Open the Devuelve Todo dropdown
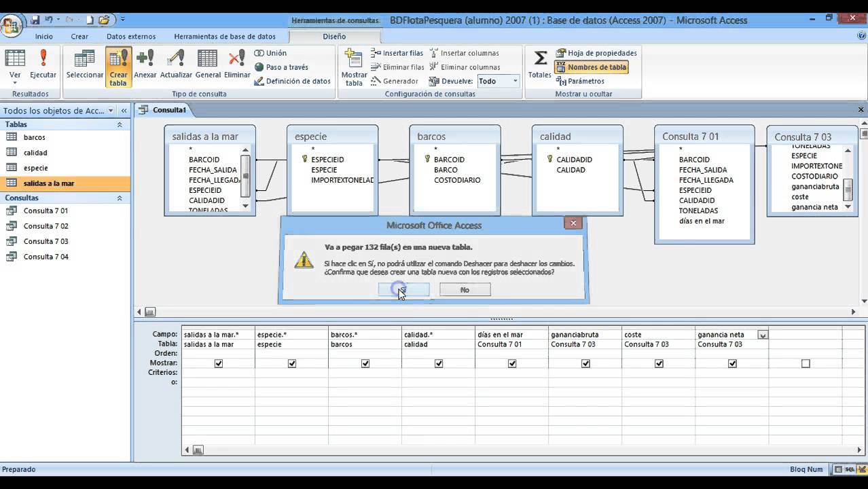868x489 pixels. [x=515, y=81]
